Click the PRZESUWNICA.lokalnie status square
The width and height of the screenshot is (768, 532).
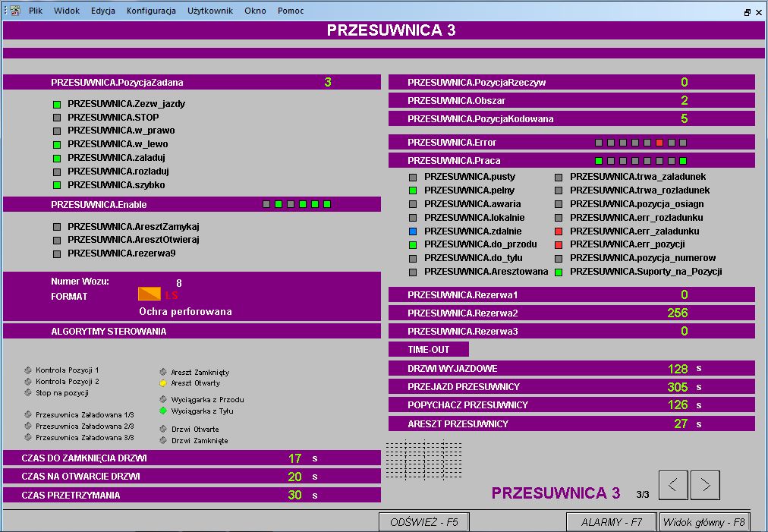(413, 218)
